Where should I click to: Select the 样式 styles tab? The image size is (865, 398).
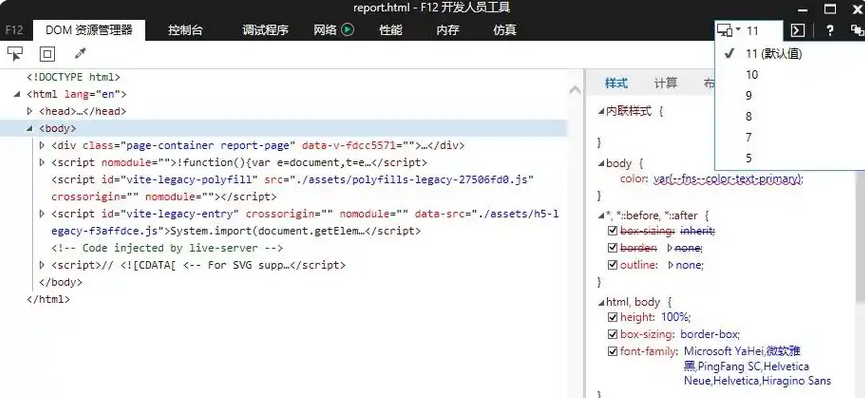point(616,83)
